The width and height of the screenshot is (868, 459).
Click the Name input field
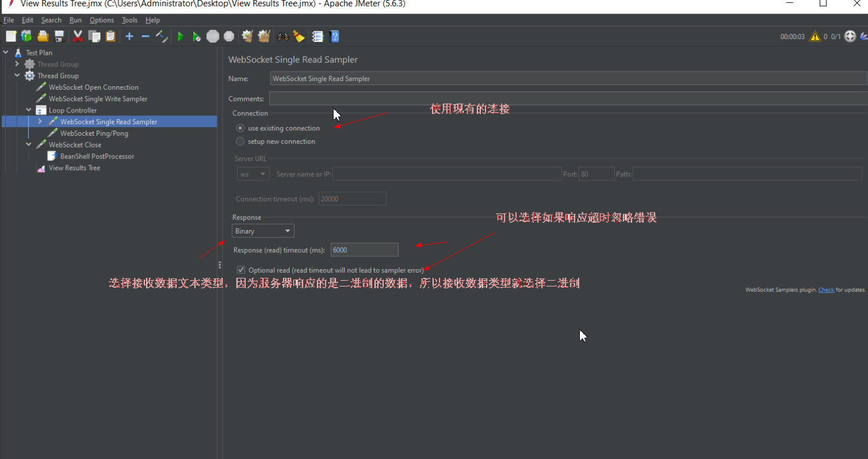pos(569,79)
